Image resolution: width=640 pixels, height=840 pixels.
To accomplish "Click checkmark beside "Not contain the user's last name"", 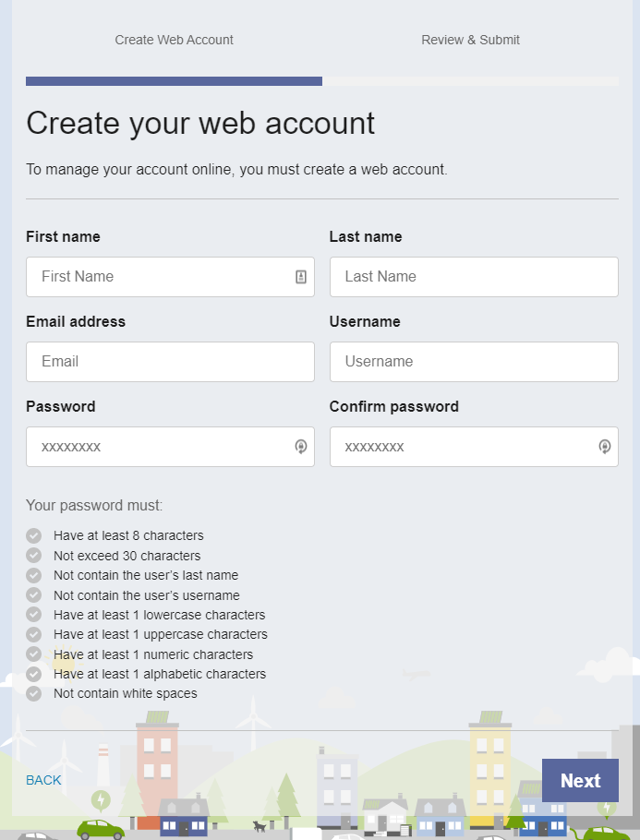I will (34, 575).
